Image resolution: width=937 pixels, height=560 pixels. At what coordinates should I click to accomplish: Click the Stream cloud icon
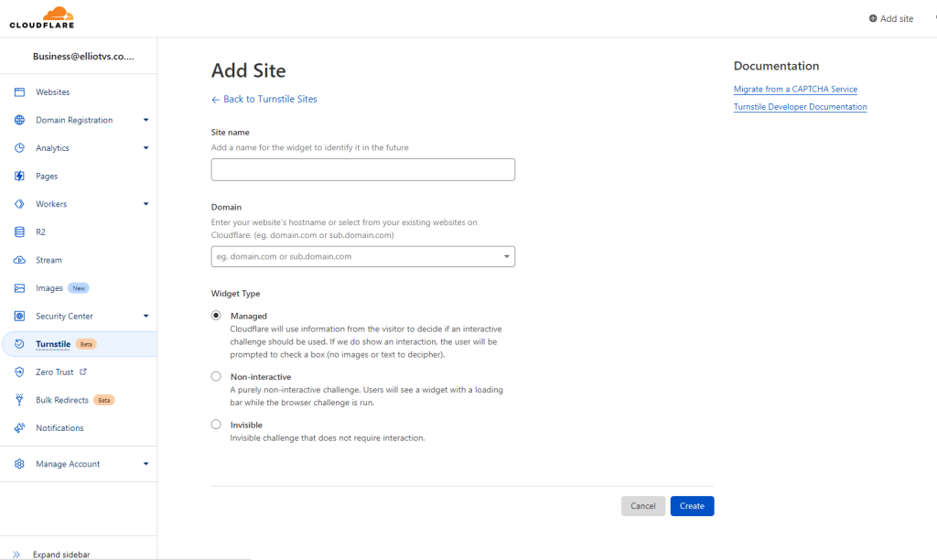click(19, 260)
